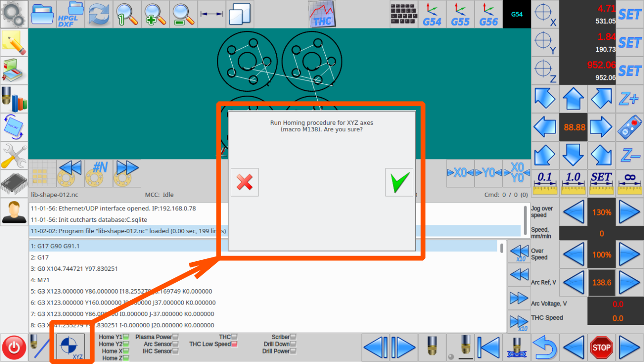This screenshot has width=644, height=364.
Task: Select the G56 coordinate system
Action: click(488, 14)
